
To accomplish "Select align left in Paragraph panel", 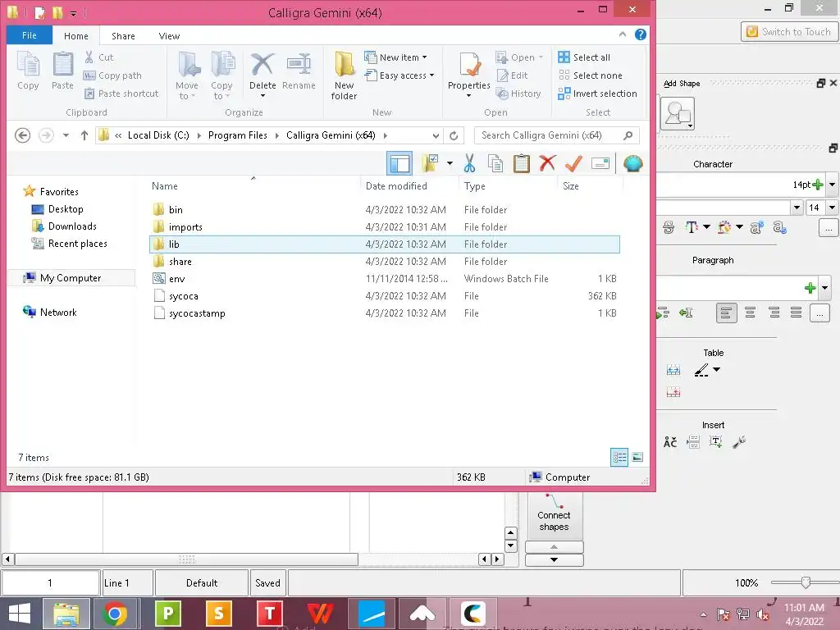I will click(726, 313).
